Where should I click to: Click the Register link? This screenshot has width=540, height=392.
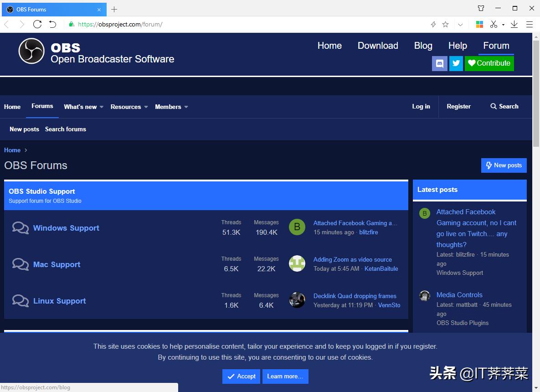click(459, 107)
